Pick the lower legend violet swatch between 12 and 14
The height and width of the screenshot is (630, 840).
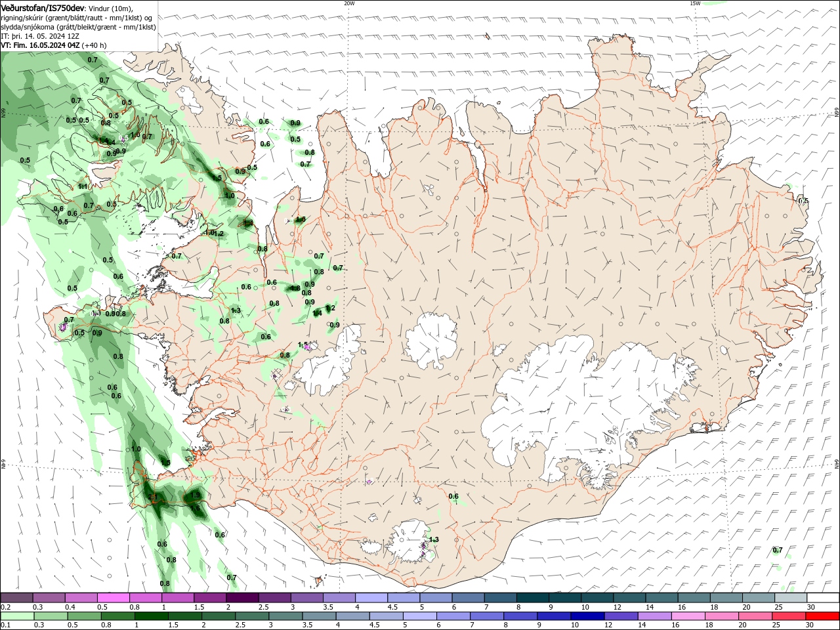(x=621, y=616)
